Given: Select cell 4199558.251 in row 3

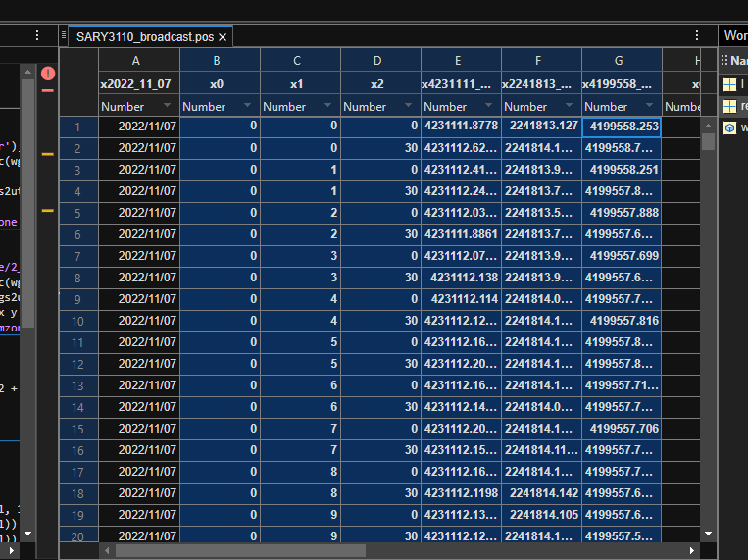Looking at the screenshot, I should (x=622, y=170).
